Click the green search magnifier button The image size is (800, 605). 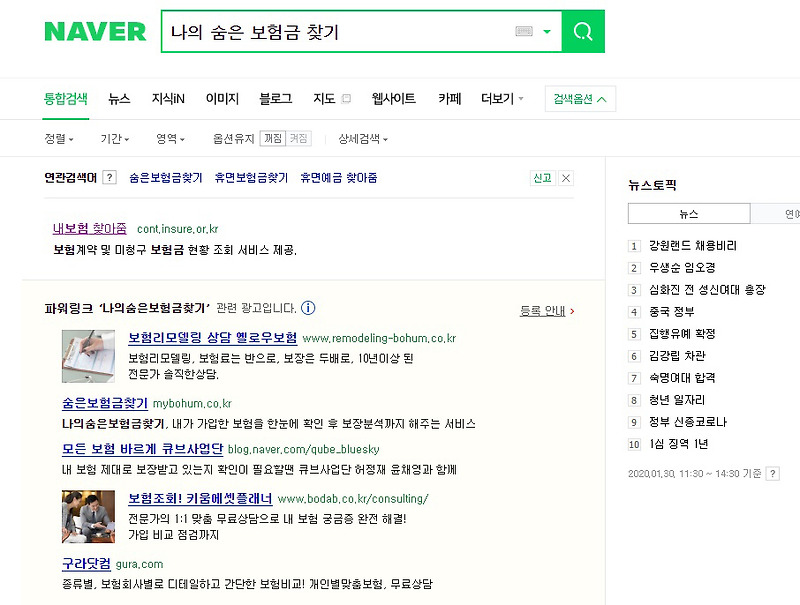pos(583,32)
